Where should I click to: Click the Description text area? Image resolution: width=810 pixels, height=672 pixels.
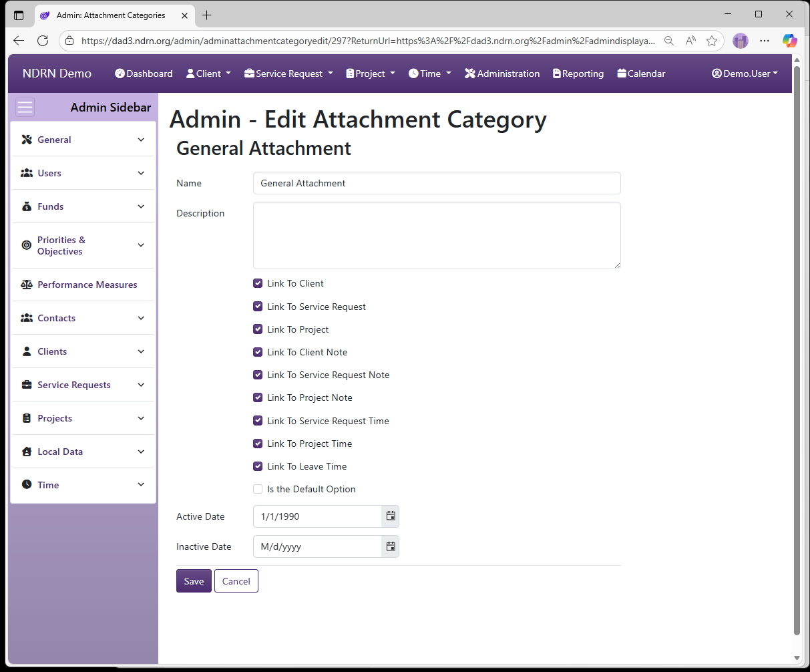tap(437, 236)
